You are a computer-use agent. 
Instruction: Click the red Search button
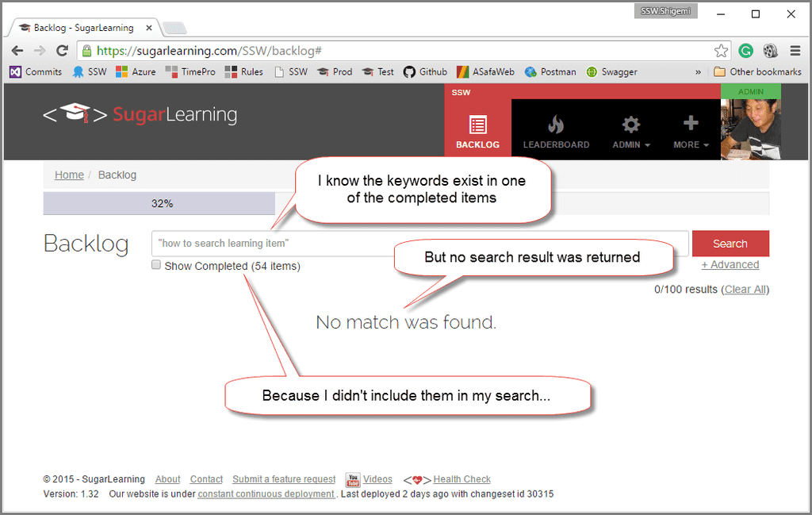[730, 243]
